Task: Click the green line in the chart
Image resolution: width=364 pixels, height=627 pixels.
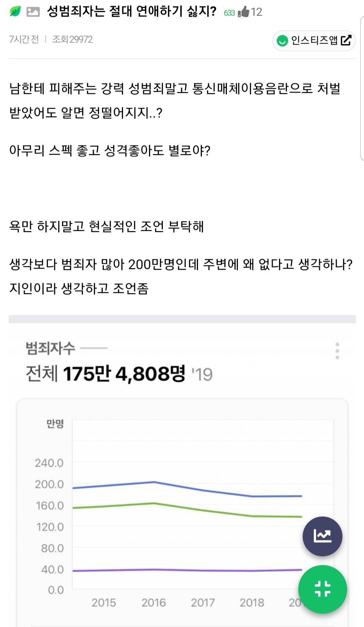Action: (x=202, y=510)
